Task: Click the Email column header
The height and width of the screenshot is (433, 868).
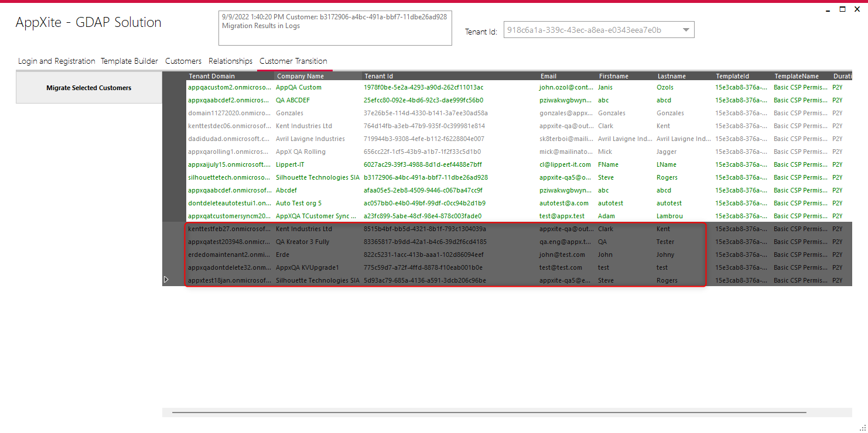Action: coord(567,76)
